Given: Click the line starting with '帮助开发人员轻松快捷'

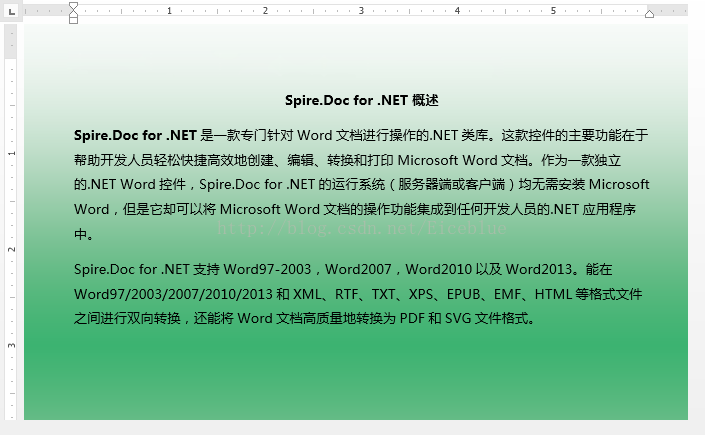Looking at the screenshot, I should (347, 160).
